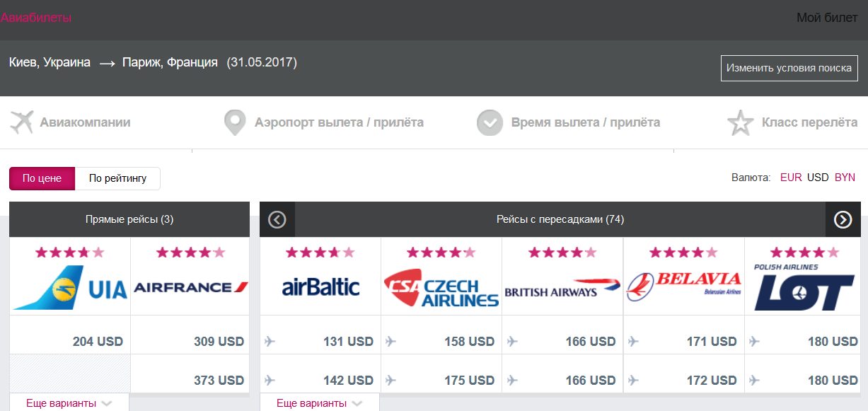Viewport: 868px width, 411px height.
Task: Switch currency to BYN
Action: pyautogui.click(x=845, y=178)
